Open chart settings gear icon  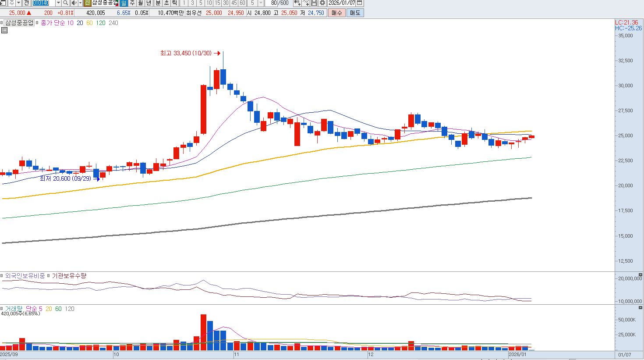(x=322, y=3)
